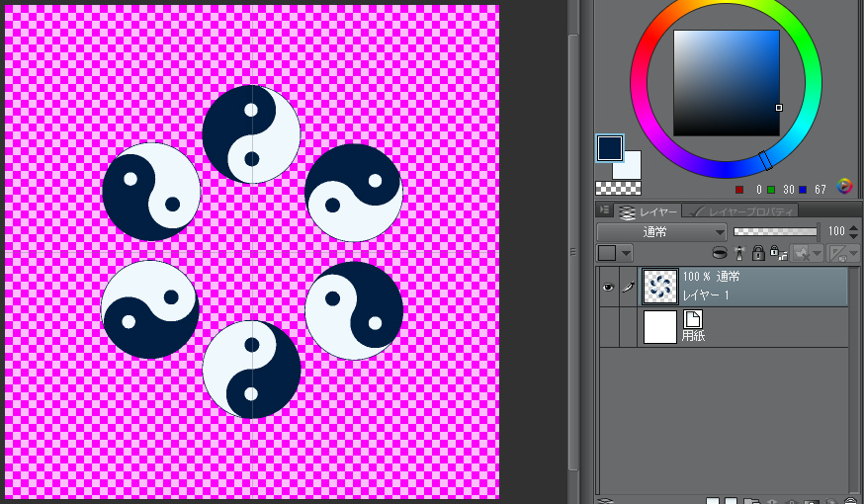Click the blue channel value 67

pyautogui.click(x=820, y=190)
